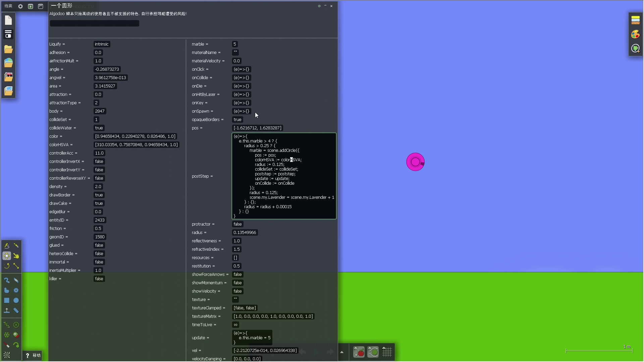Open the options gear menu

20,6
